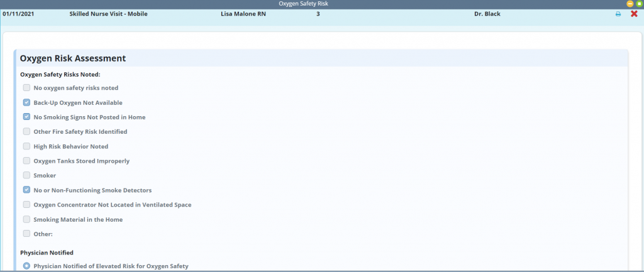The image size is (644, 272).
Task: Select 'Oxygen Concentrator Not Located in Ventilated Space'
Action: 26,205
